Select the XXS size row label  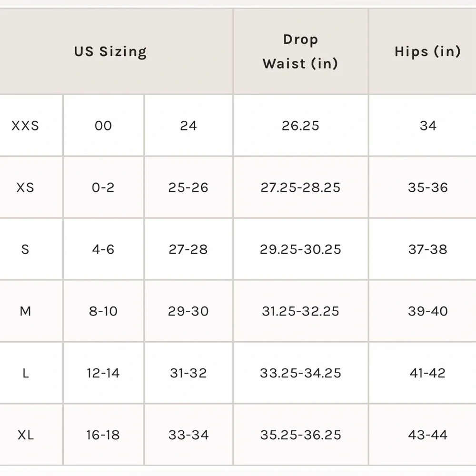[25, 126]
